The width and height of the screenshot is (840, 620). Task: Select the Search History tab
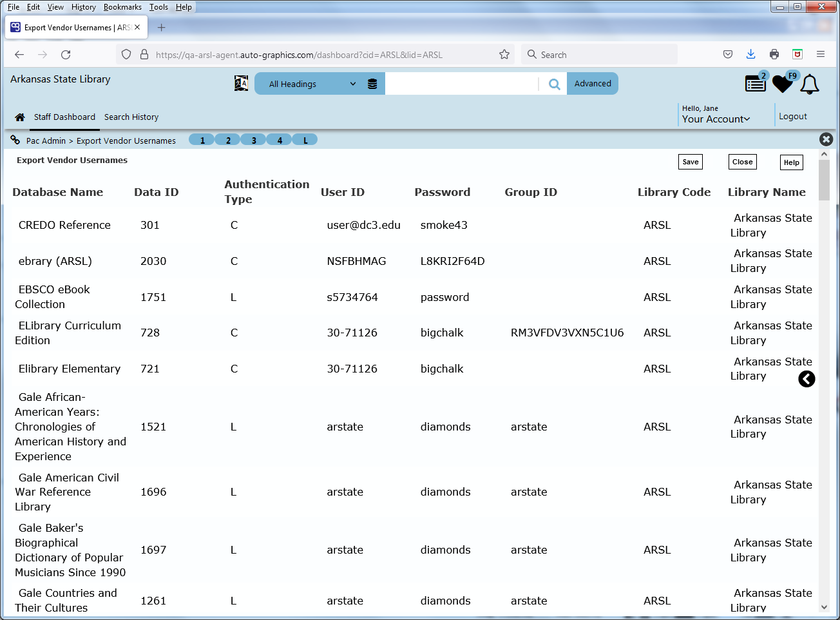pos(131,117)
